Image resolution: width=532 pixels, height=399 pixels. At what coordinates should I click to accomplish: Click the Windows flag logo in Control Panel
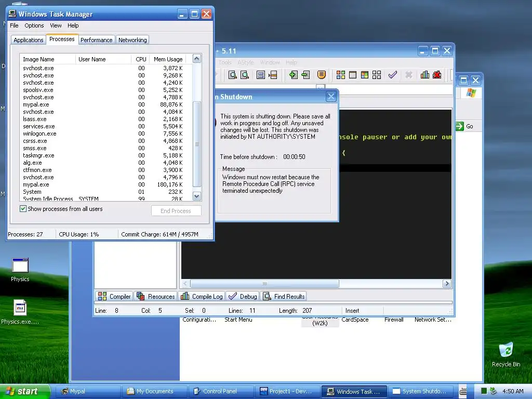(x=471, y=92)
